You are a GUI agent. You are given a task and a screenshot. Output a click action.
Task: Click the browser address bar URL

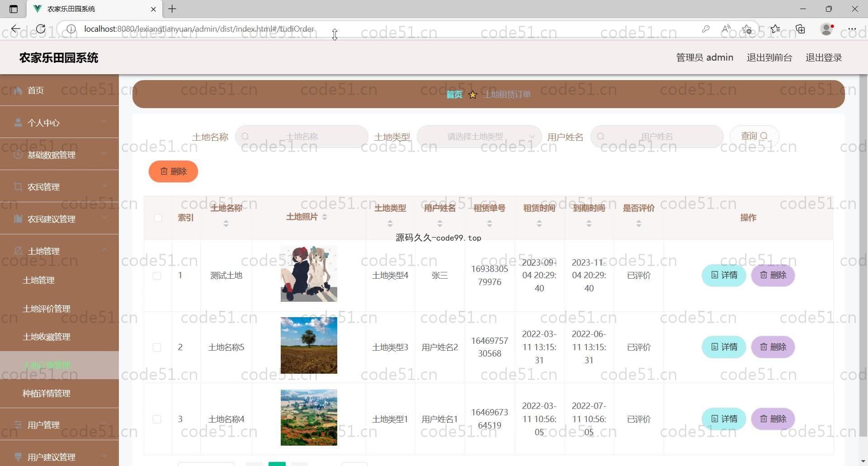pyautogui.click(x=199, y=29)
